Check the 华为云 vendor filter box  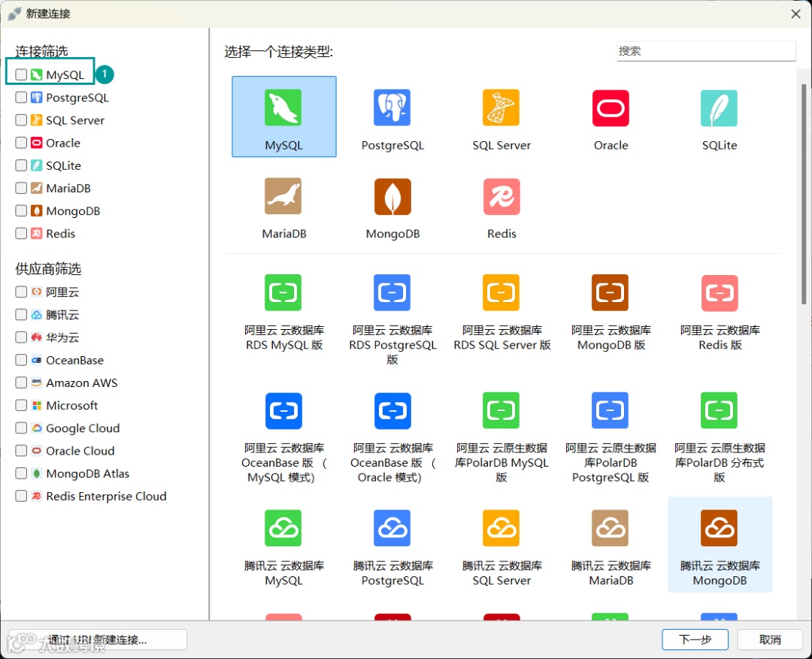21,337
